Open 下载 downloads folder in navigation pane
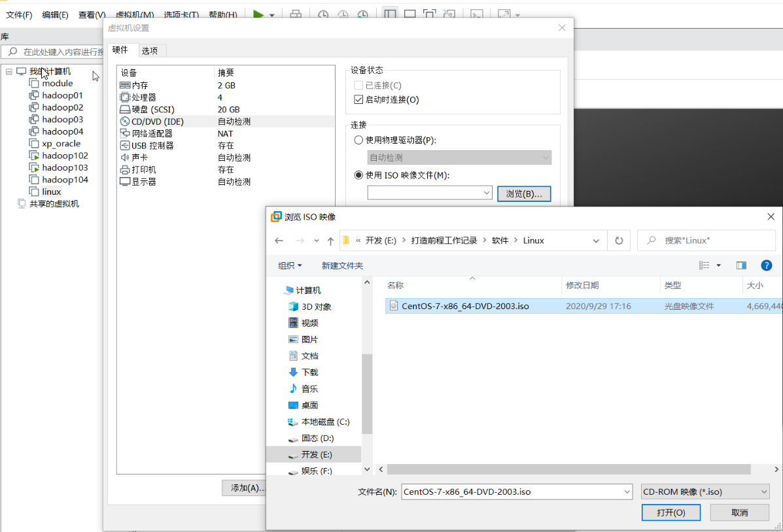Screen dimensions: 783x532 point(309,373)
